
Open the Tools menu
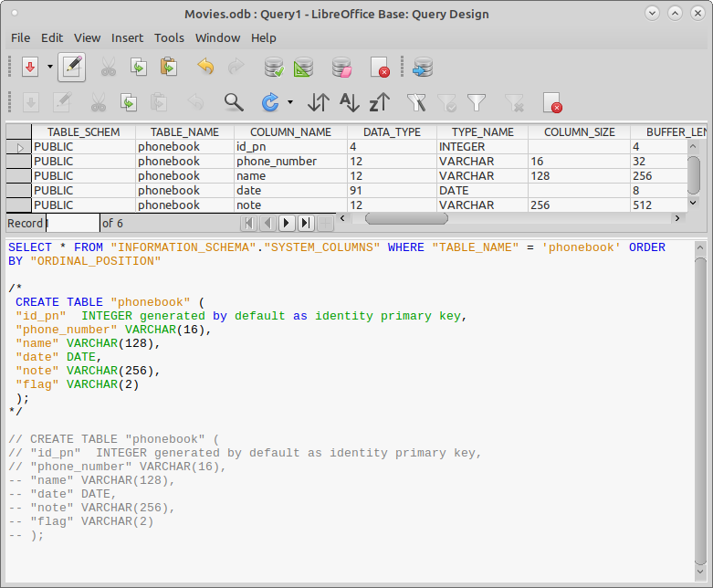169,37
